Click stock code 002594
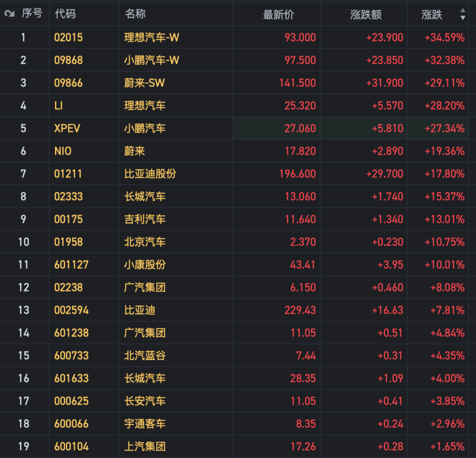Viewport: 476px width, 458px height. (71, 310)
